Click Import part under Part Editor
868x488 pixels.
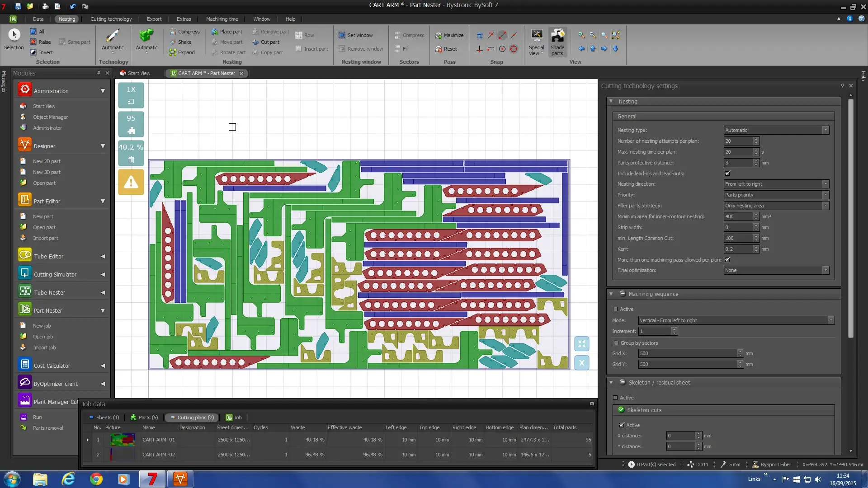45,238
